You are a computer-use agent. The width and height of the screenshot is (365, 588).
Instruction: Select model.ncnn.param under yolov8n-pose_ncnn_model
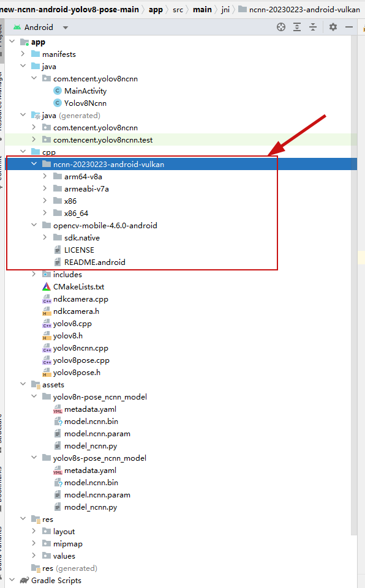[97, 434]
